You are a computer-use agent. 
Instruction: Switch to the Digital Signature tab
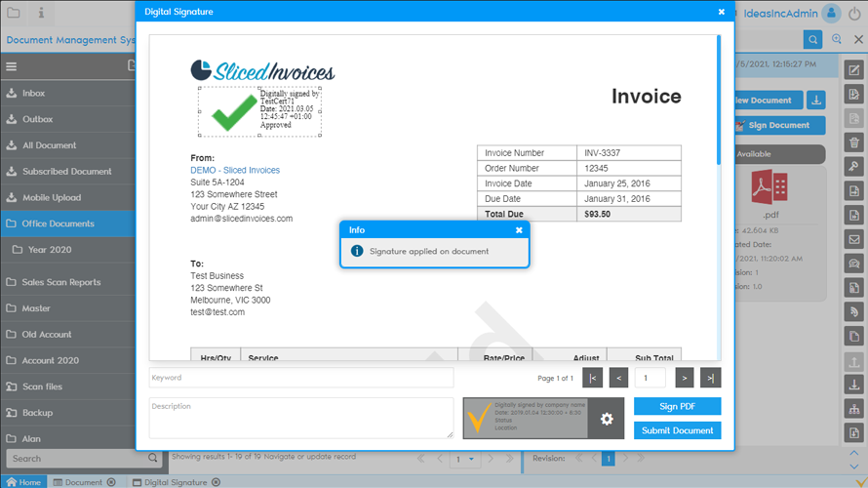(176, 482)
